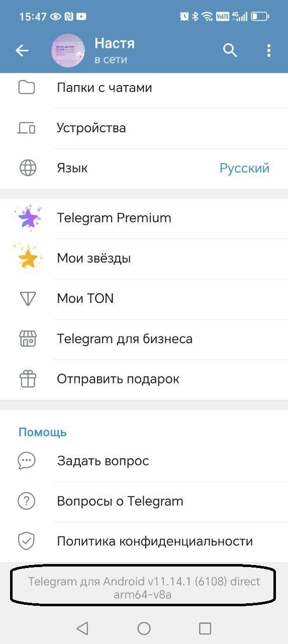Tap the purple Telegram Premium star
Viewport: 288px width, 644px height.
[28, 218]
